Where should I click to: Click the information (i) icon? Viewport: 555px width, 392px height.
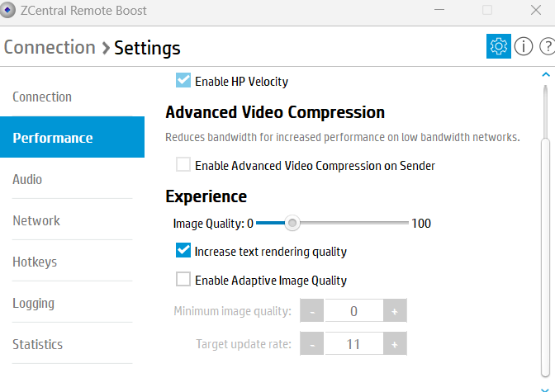(524, 46)
